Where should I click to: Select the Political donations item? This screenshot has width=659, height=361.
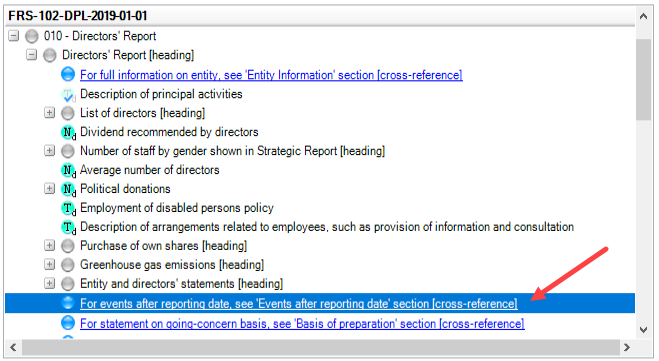(125, 189)
